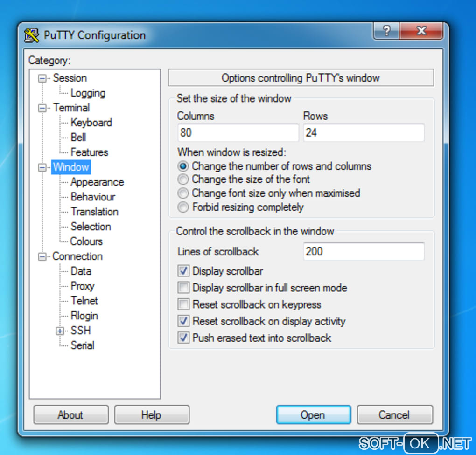Screen dimensions: 476x455
Task: Enable Display scrollbar in full screen mode
Action: click(183, 288)
